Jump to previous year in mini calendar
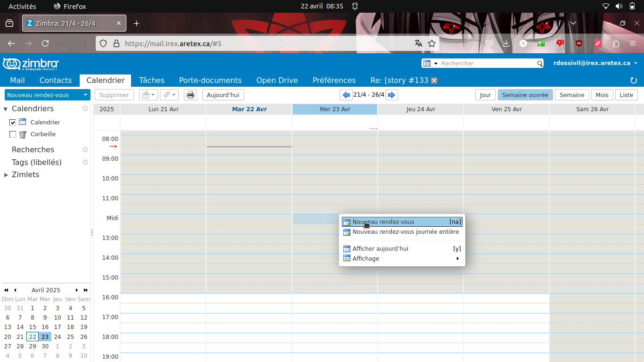Image resolution: width=644 pixels, height=362 pixels. 6,290
